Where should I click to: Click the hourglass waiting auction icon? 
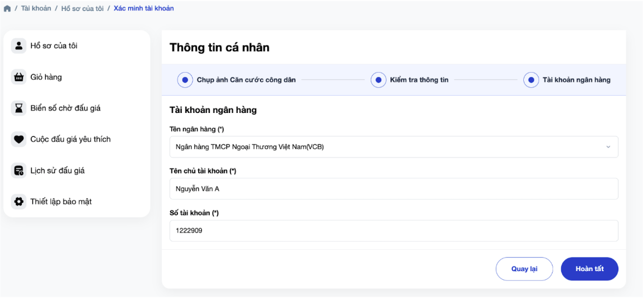[18, 108]
